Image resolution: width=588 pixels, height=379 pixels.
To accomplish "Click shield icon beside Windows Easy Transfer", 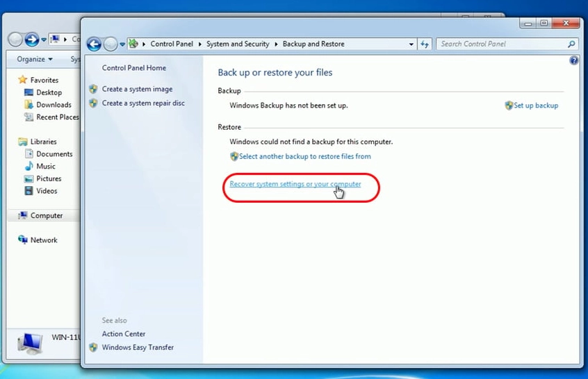I will click(93, 347).
